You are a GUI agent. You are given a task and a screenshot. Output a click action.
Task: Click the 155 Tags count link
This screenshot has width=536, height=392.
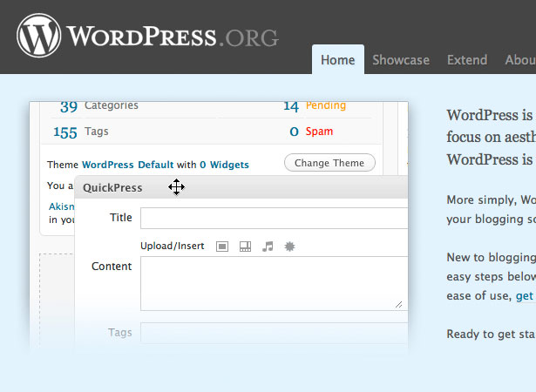(65, 132)
